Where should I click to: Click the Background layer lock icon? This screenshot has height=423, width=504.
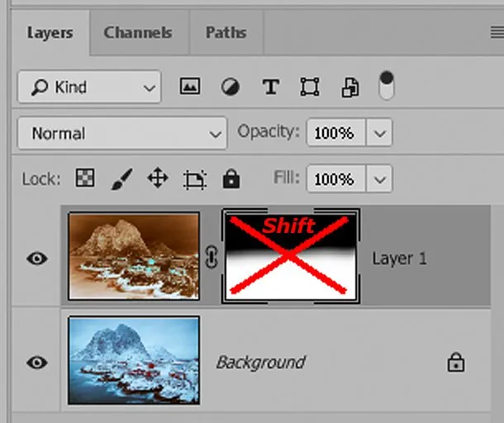pyautogui.click(x=456, y=362)
